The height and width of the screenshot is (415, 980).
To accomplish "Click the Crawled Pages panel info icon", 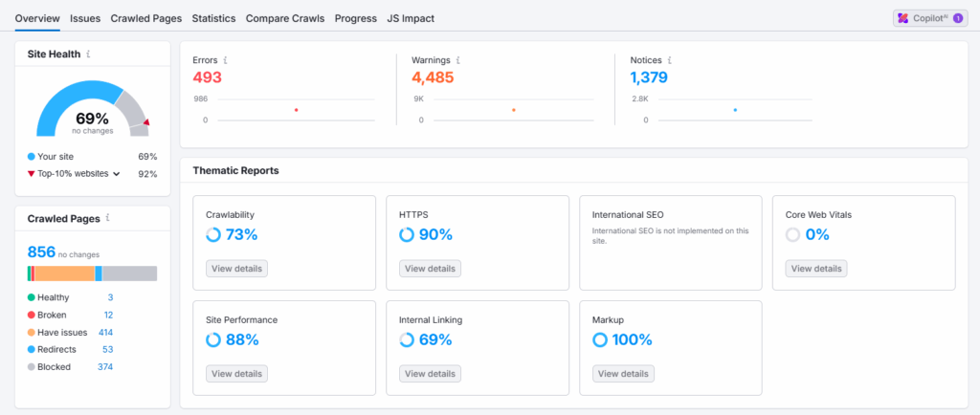I will pyautogui.click(x=108, y=218).
